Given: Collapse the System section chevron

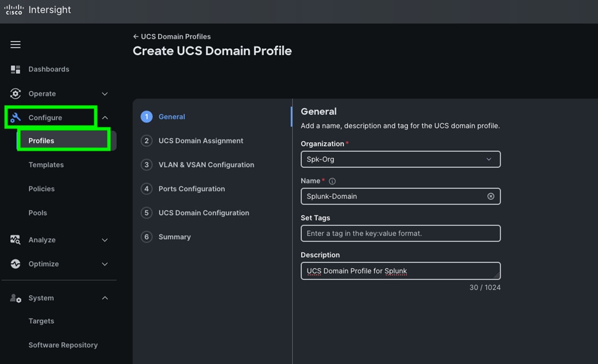Looking at the screenshot, I should 105,298.
